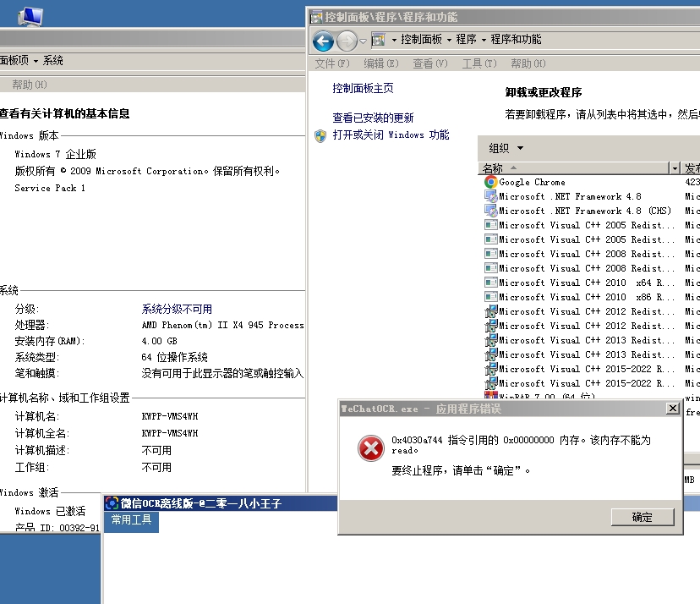Click the forward arrow in Programs and Features
Viewport: 700px width, 604px height.
347,41
